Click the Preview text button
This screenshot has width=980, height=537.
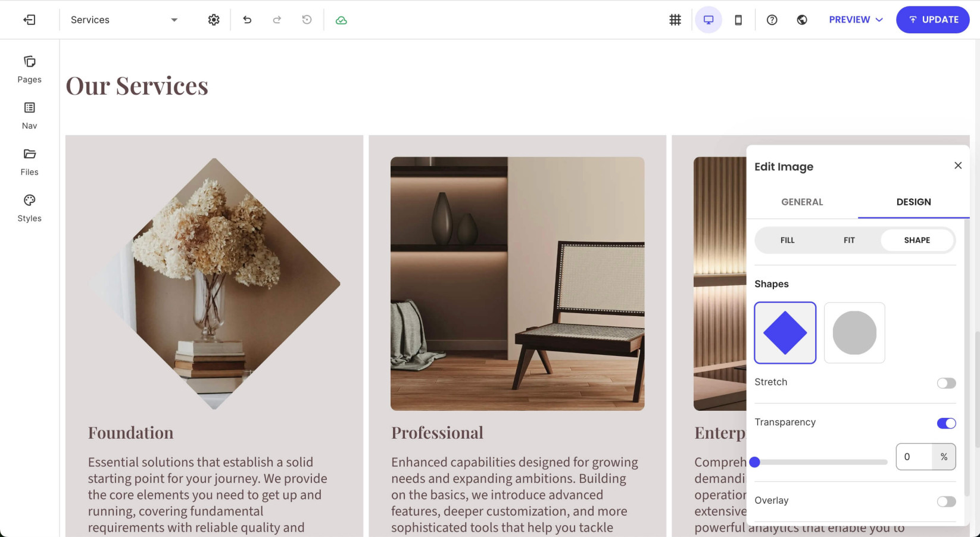pyautogui.click(x=849, y=20)
